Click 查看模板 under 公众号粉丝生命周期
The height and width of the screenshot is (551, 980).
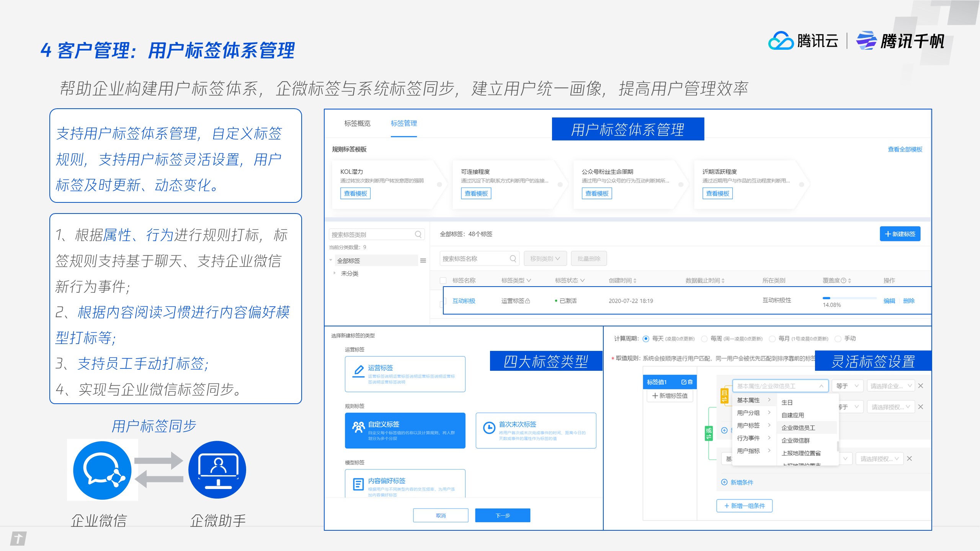(597, 193)
